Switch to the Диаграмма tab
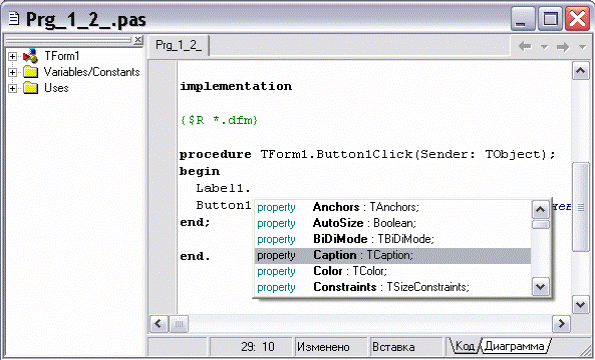The image size is (595, 360). tap(515, 346)
